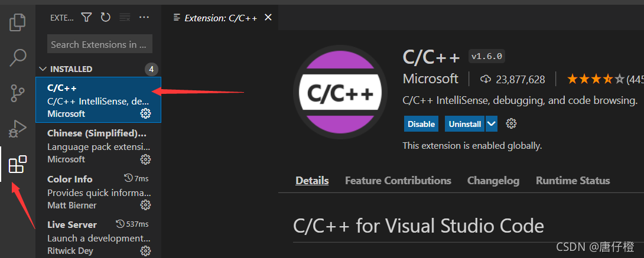644x258 pixels.
Task: Close the Extension: C/C++ editor tab
Action: [268, 18]
